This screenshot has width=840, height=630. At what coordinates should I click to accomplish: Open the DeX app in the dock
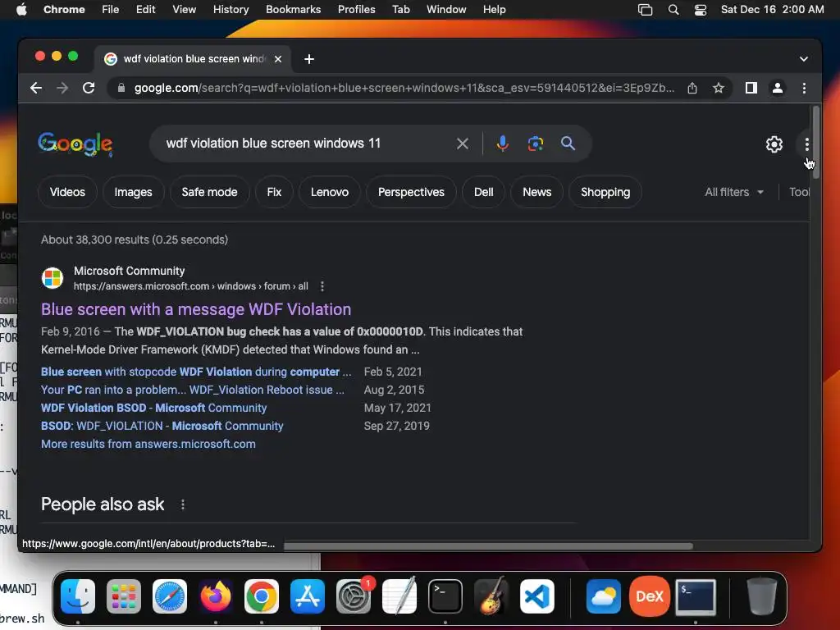tap(650, 596)
